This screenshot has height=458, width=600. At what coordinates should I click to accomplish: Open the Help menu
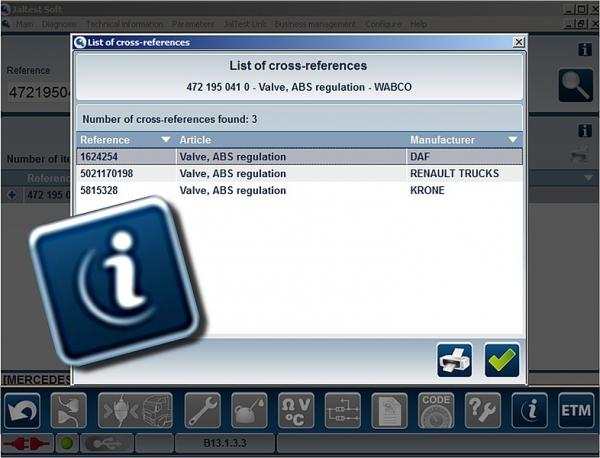tap(419, 24)
